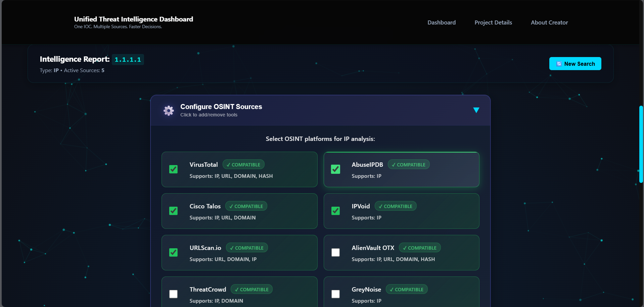
Task: Open the About Creator link
Action: [x=549, y=22]
